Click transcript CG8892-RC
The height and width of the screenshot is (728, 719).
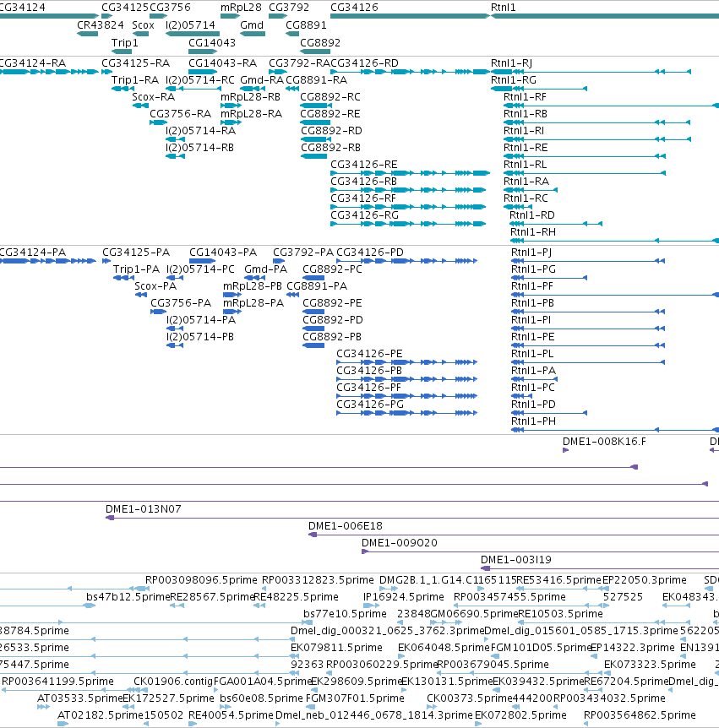pos(330,97)
